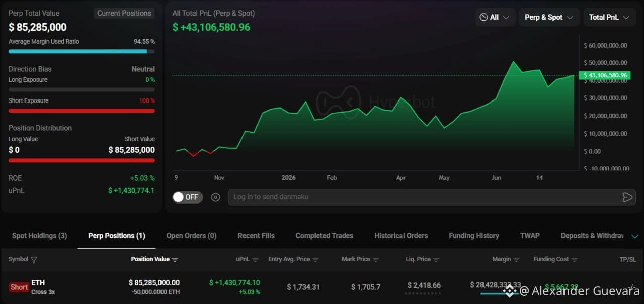Image resolution: width=644 pixels, height=304 pixels.
Task: Send danmaku with the paper plane icon
Action: pos(627,197)
